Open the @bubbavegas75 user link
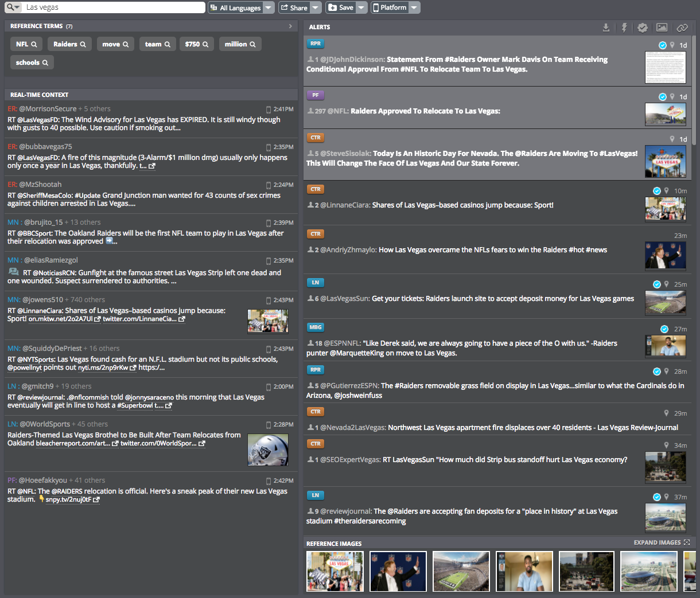700x598 pixels. [45, 147]
